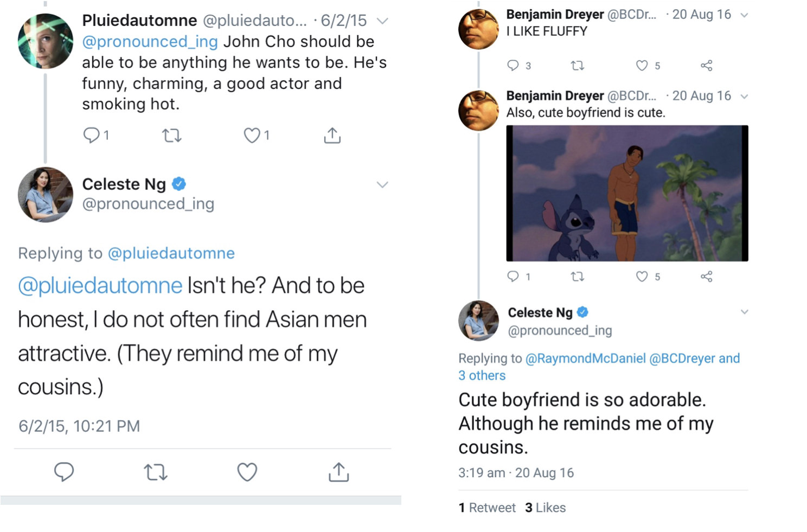This screenshot has height=532, width=807.
Task: Reply to Pluiedautomne's John Cho tweet
Action: [x=91, y=134]
